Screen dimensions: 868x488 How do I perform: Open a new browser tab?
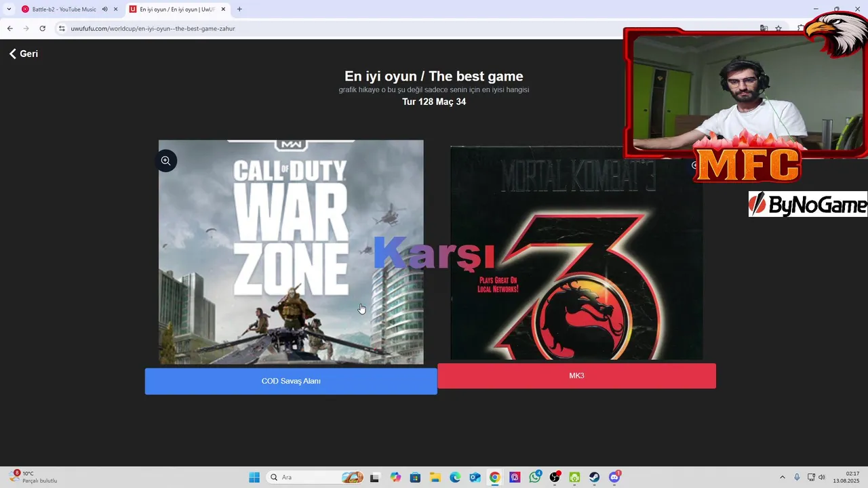(x=239, y=9)
